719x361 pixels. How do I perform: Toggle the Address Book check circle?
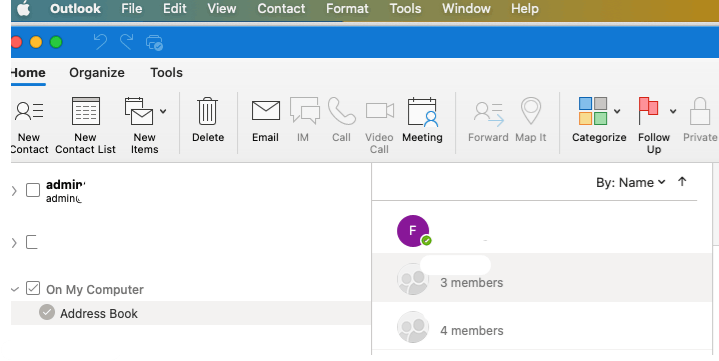[x=47, y=312]
